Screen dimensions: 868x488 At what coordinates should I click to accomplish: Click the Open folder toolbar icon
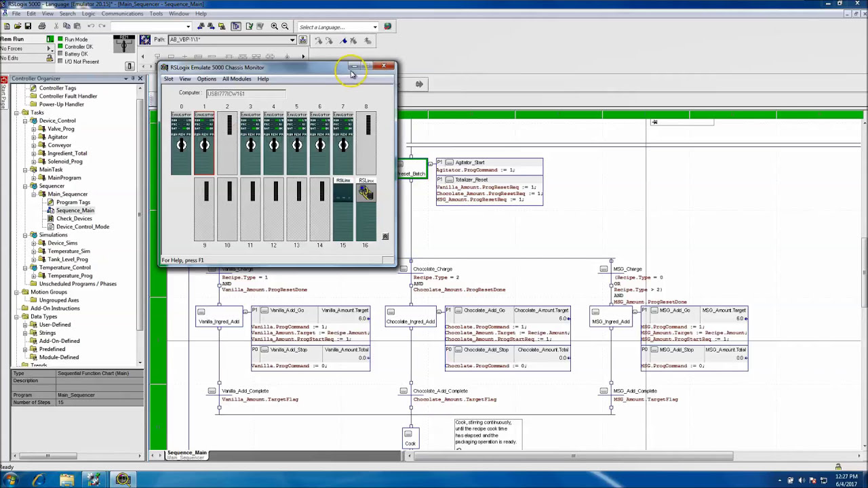point(17,26)
